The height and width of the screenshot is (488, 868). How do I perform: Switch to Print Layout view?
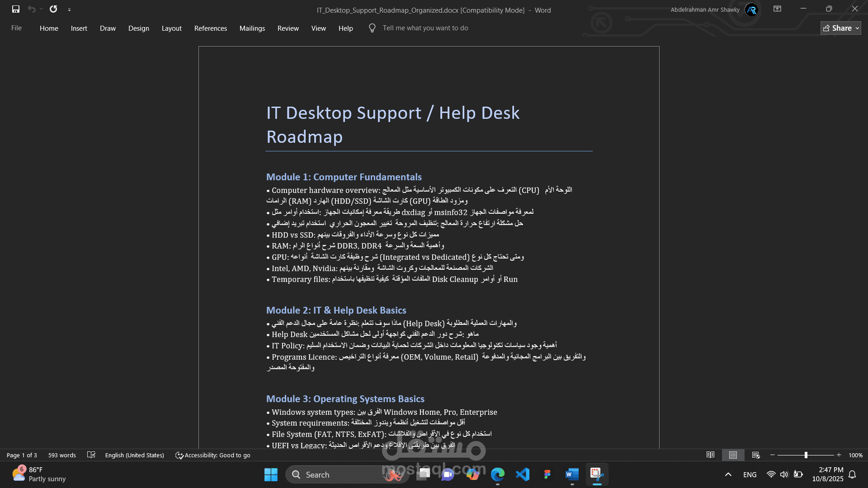(x=733, y=455)
